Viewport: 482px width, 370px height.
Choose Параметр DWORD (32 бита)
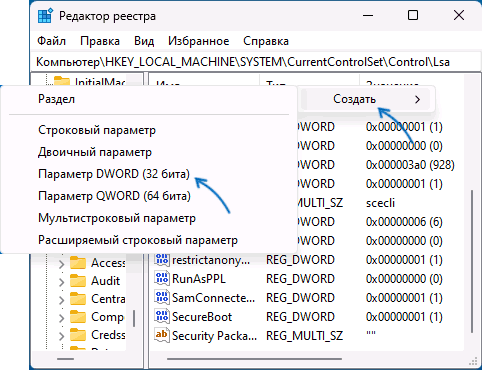(x=149, y=174)
